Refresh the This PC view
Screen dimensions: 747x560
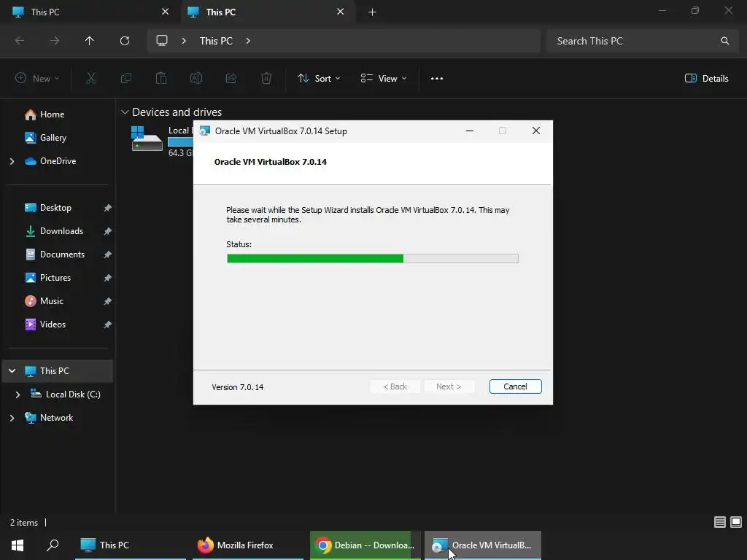pos(125,41)
